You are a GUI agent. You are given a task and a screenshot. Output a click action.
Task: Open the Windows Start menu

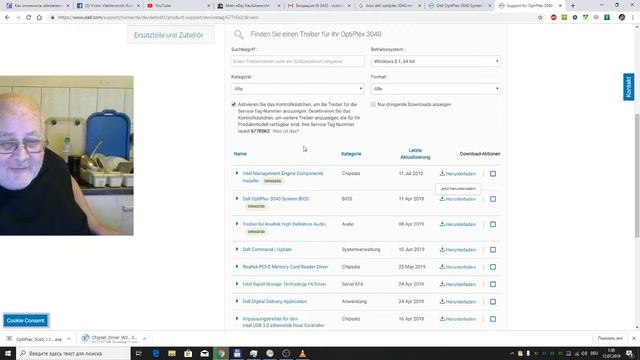[8, 353]
